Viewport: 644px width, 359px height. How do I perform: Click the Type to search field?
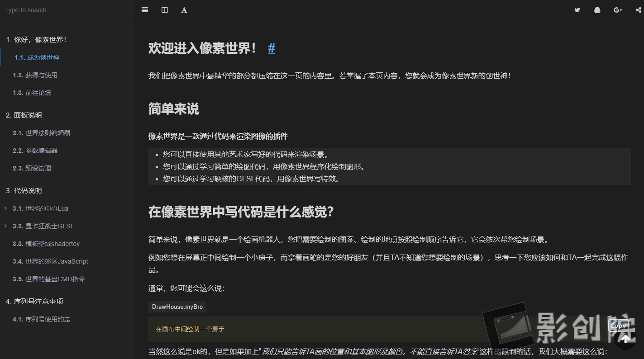coord(67,10)
